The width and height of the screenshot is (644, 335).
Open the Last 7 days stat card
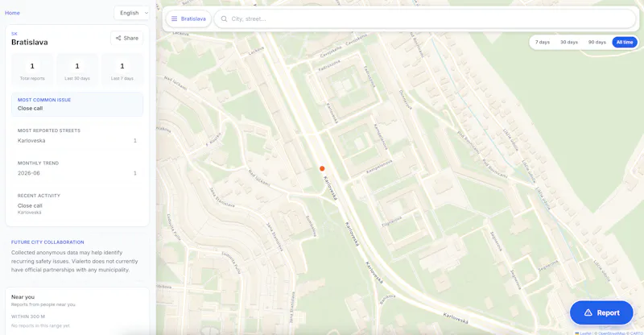(122, 70)
